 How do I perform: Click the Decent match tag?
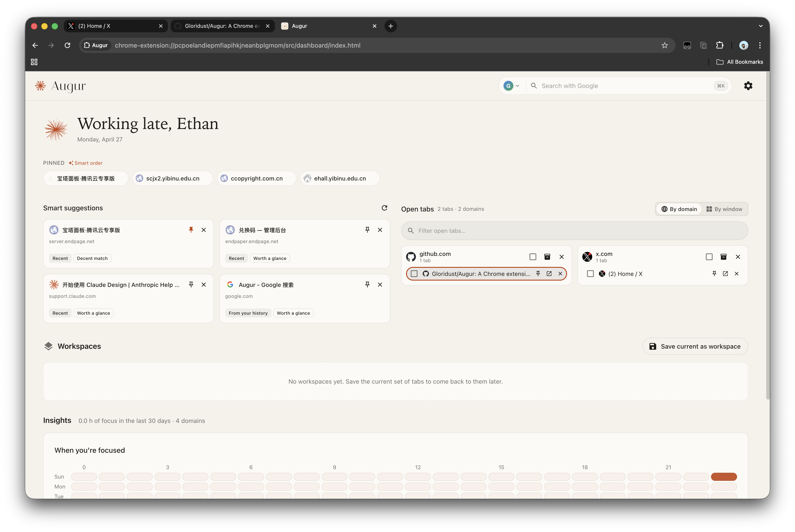[x=92, y=258]
